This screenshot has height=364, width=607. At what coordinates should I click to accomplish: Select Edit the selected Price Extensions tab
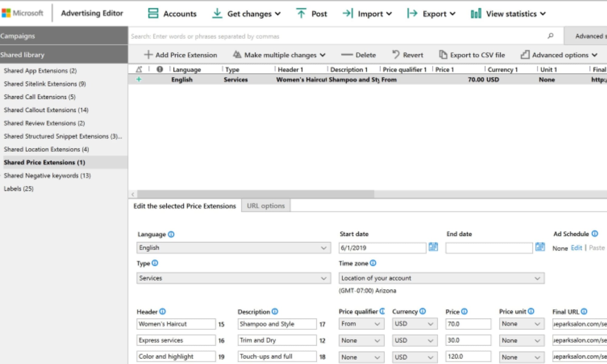185,206
